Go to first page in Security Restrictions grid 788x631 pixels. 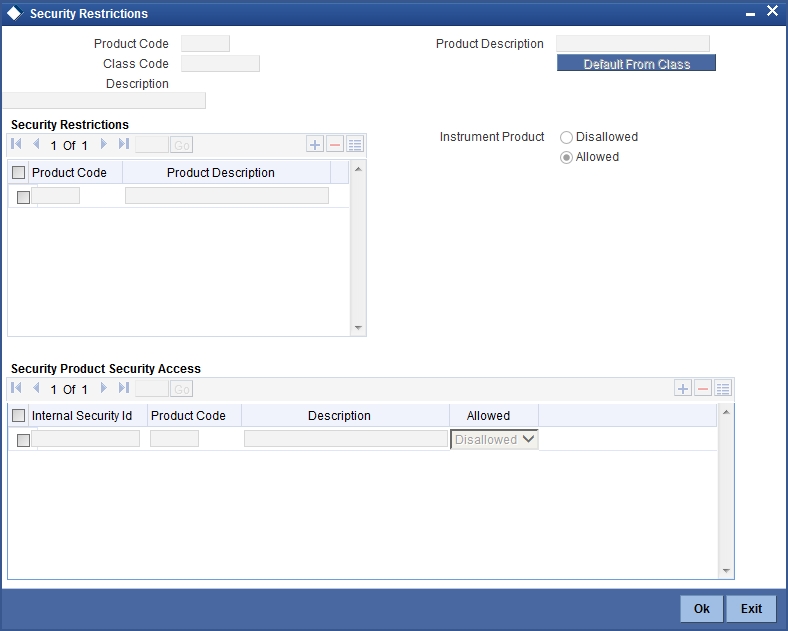click(16, 144)
